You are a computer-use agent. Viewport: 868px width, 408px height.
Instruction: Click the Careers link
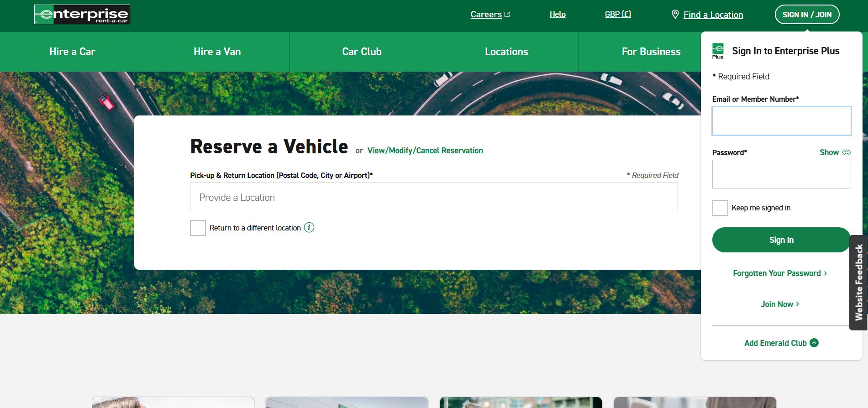pyautogui.click(x=486, y=15)
